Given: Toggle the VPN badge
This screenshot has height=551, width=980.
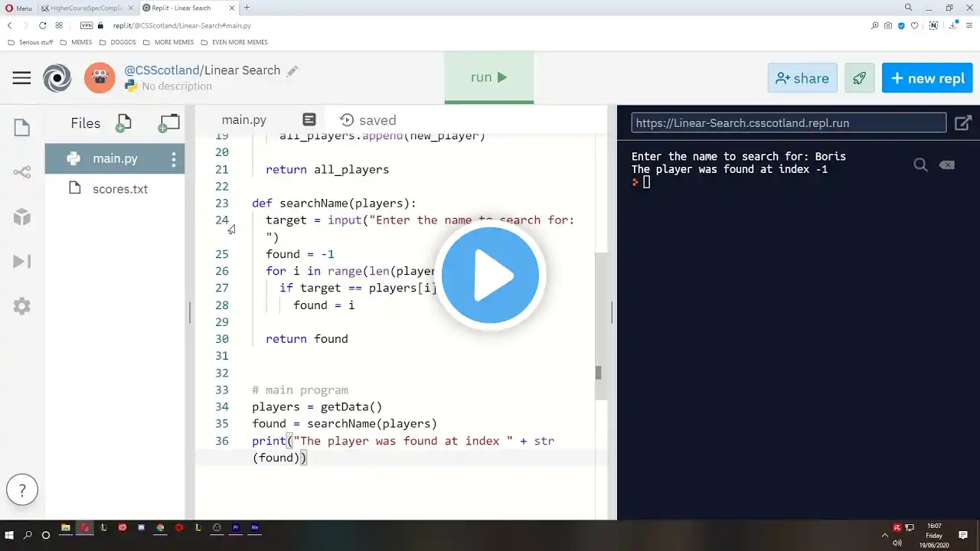Looking at the screenshot, I should coord(87,25).
